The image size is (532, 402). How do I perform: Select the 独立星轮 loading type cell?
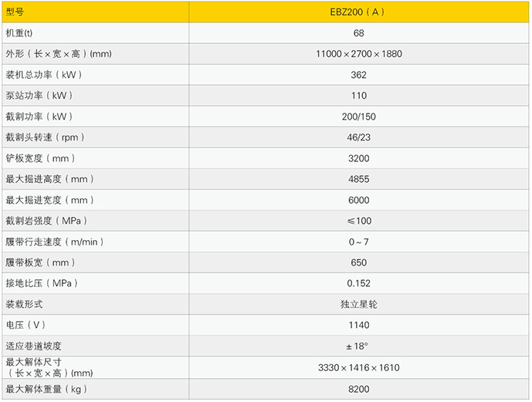[358, 304]
